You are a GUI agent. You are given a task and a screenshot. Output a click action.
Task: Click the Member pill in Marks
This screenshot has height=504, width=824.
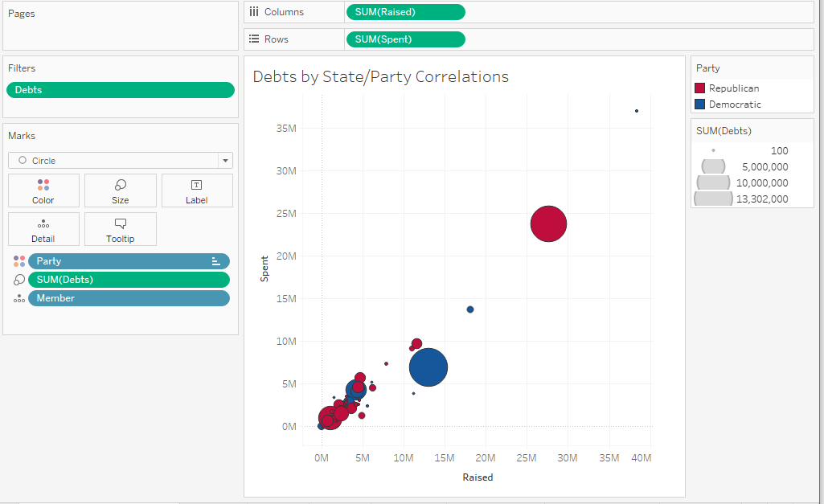[x=129, y=298]
